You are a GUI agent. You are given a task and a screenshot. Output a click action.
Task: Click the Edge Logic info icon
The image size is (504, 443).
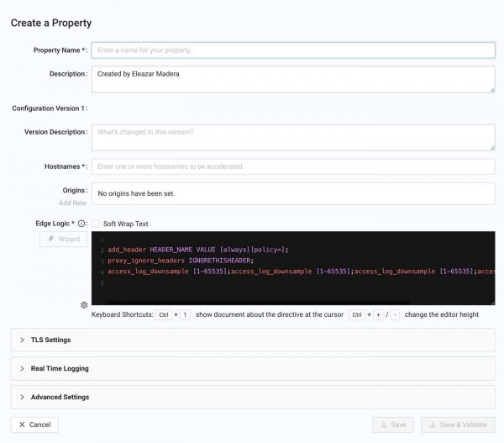tap(81, 224)
